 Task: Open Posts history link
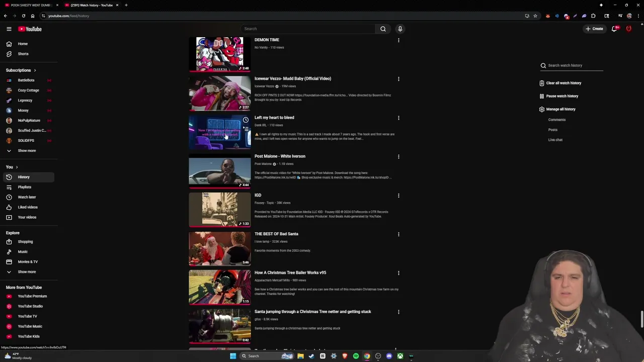tap(553, 130)
